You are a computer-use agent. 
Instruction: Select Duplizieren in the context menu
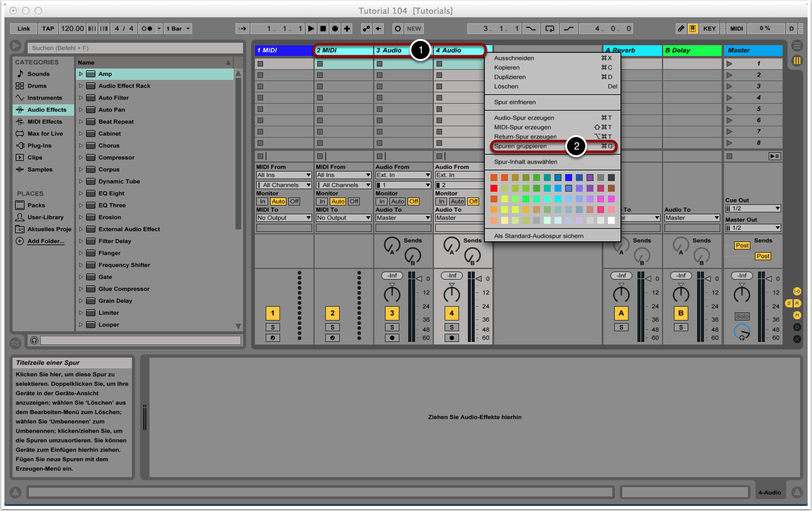[510, 77]
